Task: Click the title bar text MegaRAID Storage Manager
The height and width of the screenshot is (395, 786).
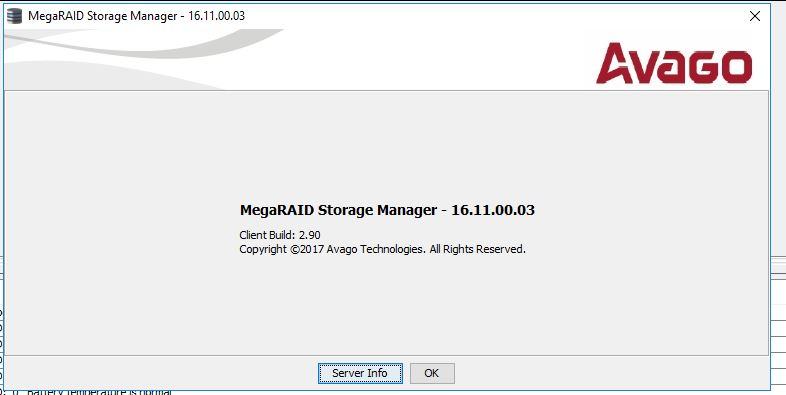Action: click(102, 16)
